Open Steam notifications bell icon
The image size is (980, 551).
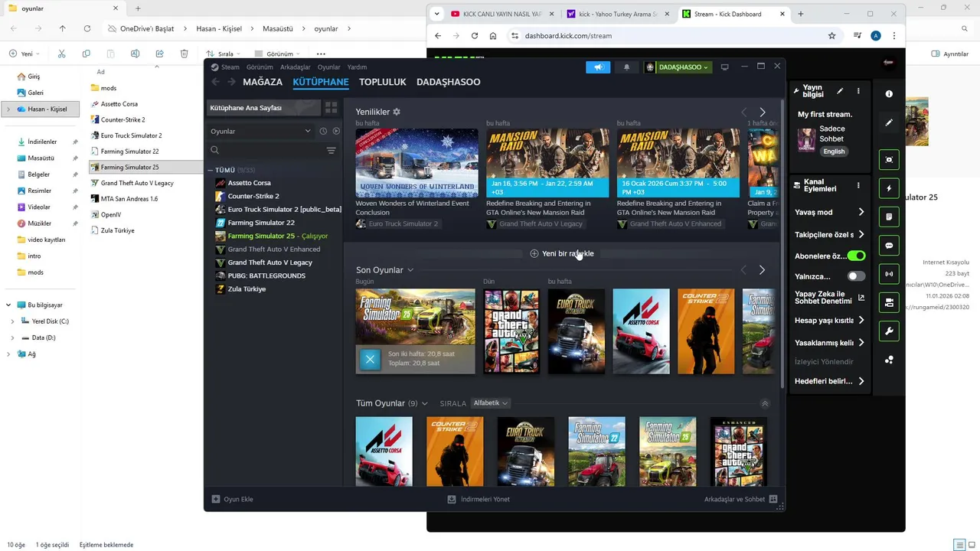626,67
